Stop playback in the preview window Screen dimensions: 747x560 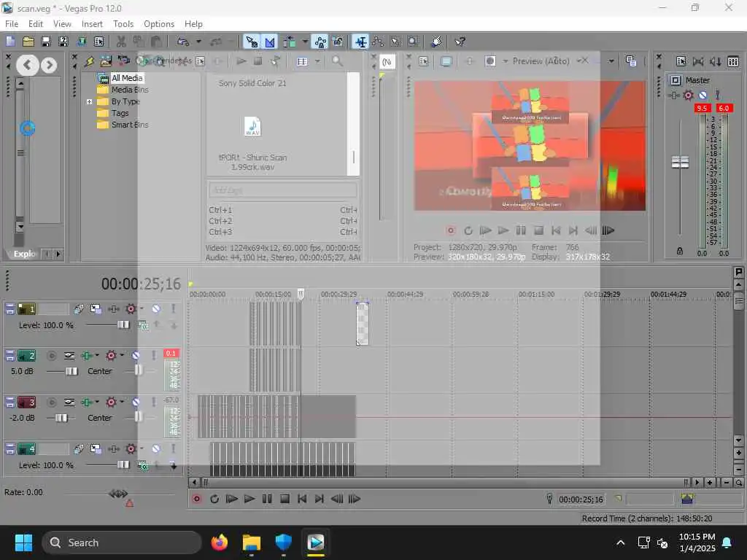click(x=538, y=230)
